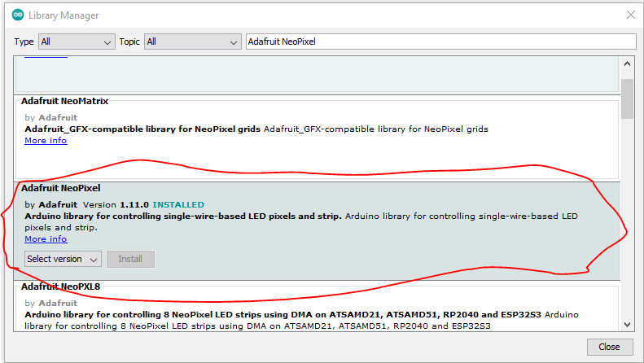Click the partially visible link atop the list
The width and height of the screenshot is (644, 363).
(x=46, y=56)
